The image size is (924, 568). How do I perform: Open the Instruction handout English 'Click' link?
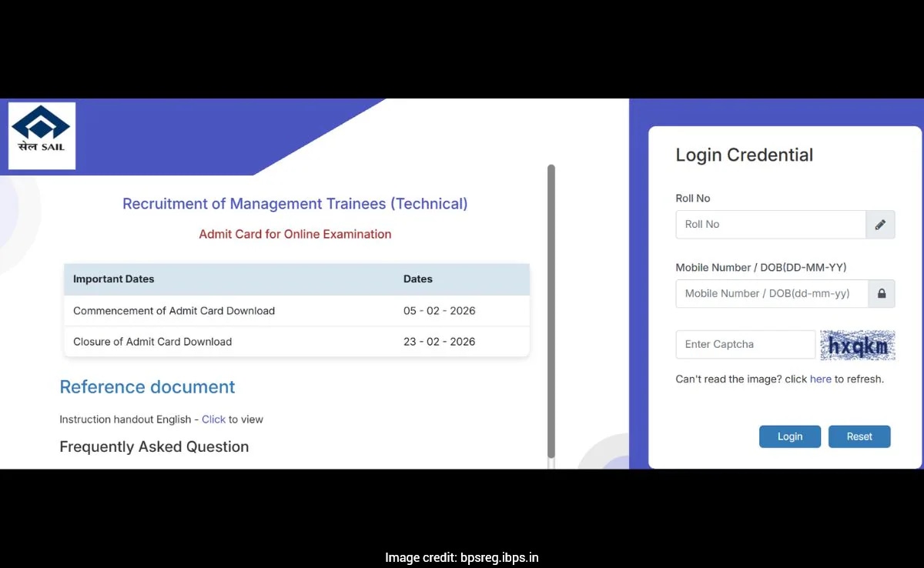click(x=213, y=419)
